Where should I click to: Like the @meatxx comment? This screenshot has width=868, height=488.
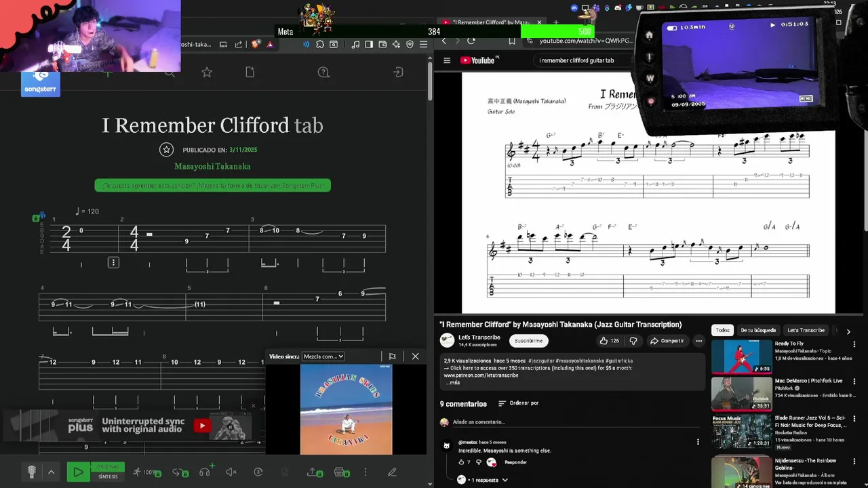461,462
